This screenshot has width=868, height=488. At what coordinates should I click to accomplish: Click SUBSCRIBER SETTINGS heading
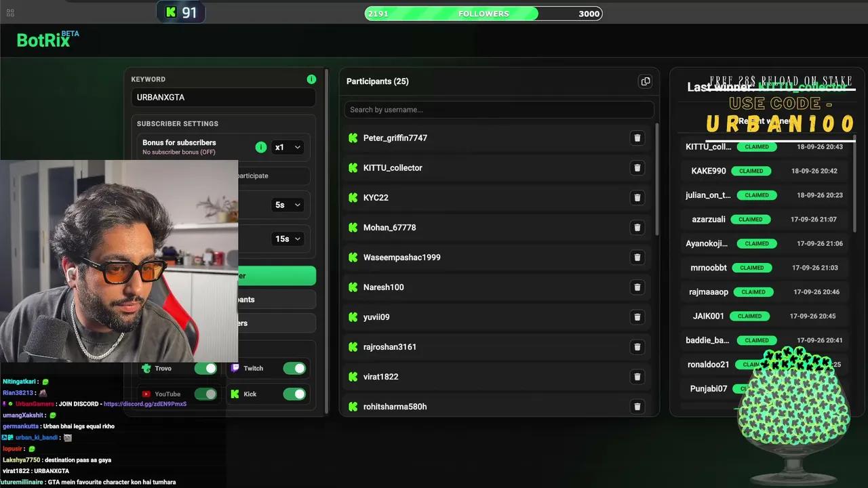(178, 124)
